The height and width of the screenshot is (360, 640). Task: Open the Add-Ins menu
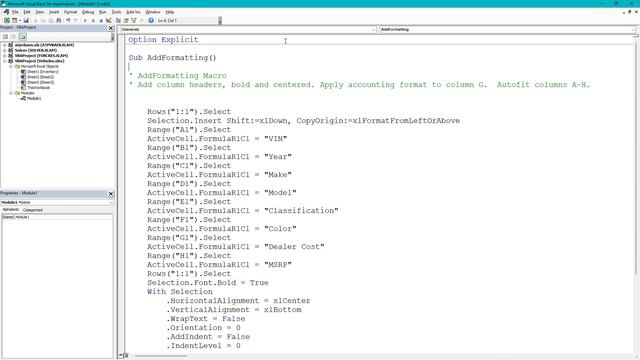133,12
